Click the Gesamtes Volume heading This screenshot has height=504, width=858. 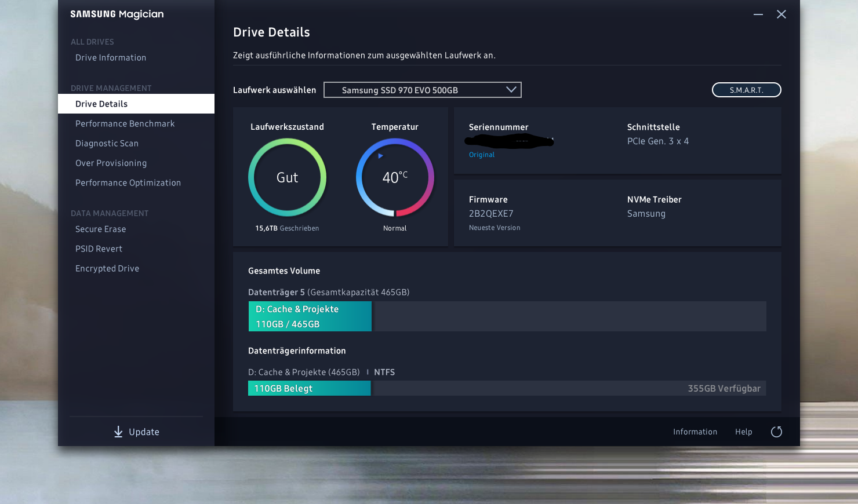click(284, 271)
